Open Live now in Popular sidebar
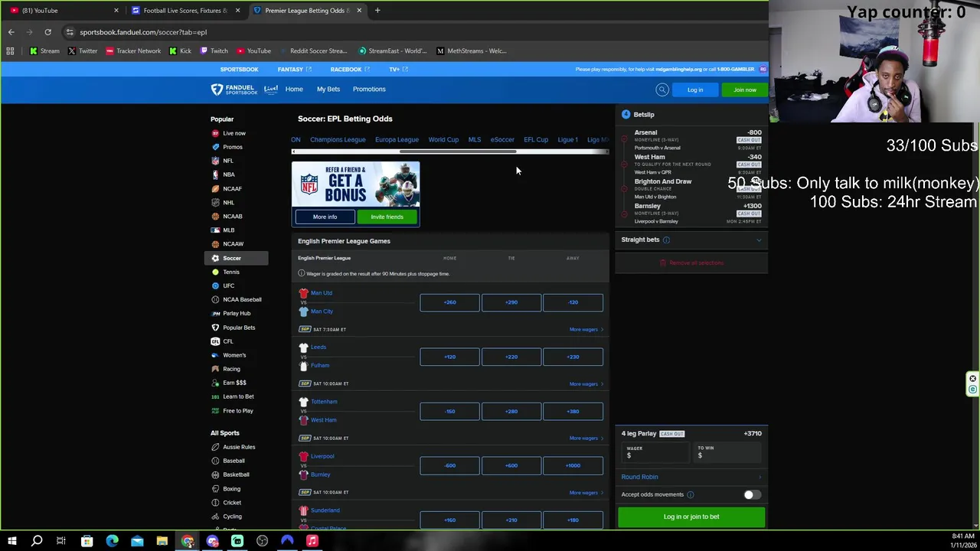 click(234, 133)
